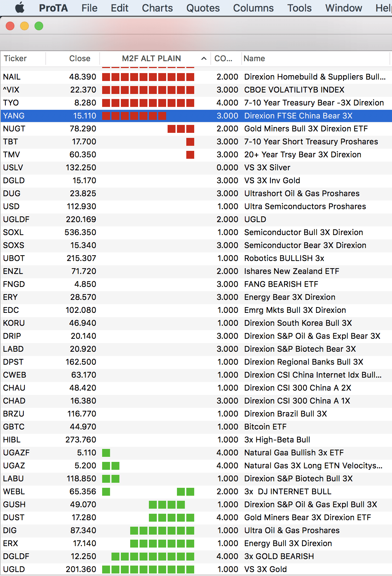This screenshot has width=392, height=576.
Task: Select the USD ticker
Action: coord(11,206)
